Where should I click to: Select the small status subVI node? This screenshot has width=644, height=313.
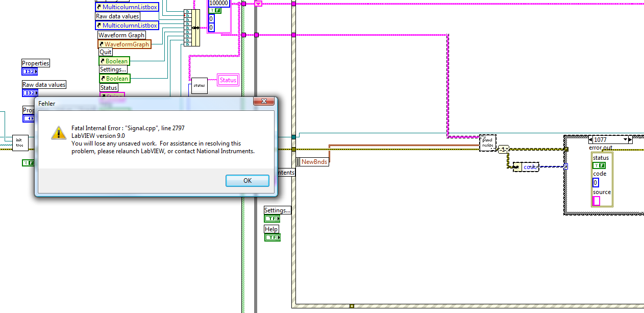tap(199, 86)
